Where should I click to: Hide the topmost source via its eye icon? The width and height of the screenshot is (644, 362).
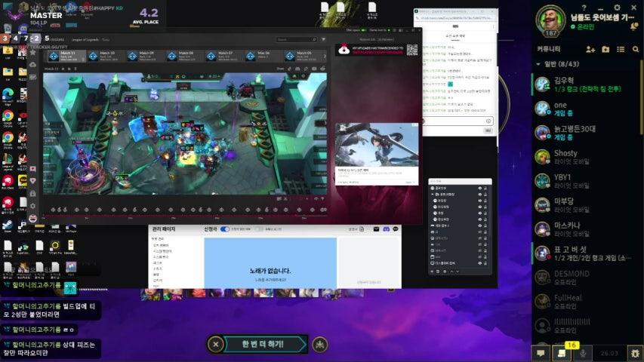(x=479, y=188)
